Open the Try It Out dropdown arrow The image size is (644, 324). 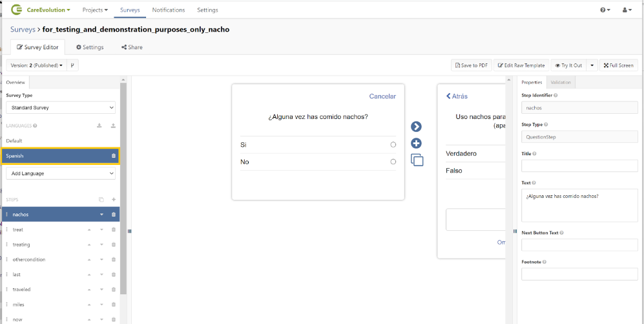(592, 65)
